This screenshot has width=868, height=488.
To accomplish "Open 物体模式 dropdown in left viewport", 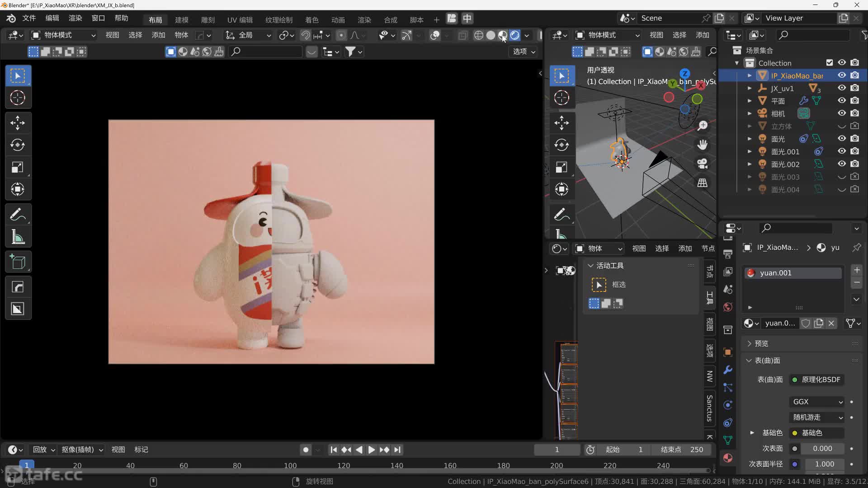I will [x=63, y=35].
